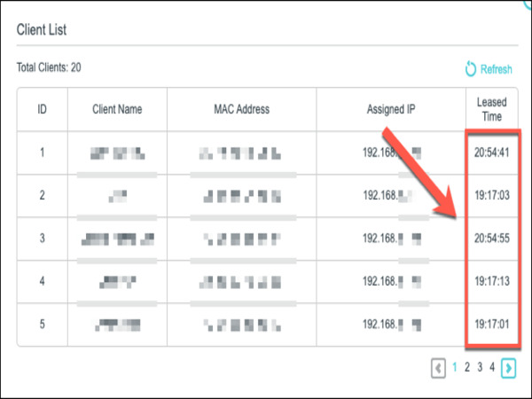Select leased time 20:54:41 cell
The height and width of the screenshot is (399, 532).
click(491, 153)
